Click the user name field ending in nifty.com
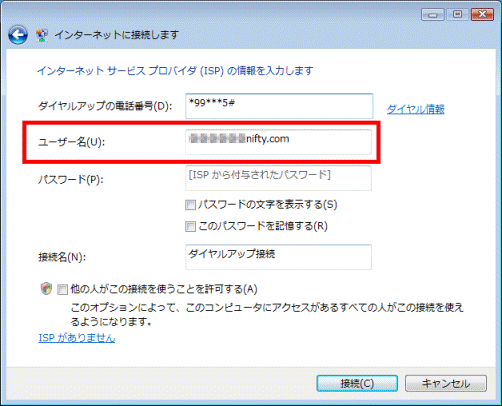 click(278, 142)
